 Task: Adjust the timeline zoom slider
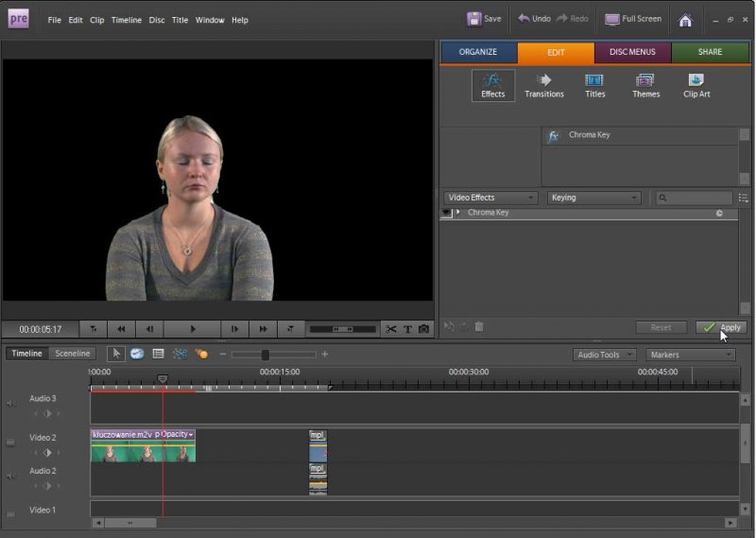(266, 355)
